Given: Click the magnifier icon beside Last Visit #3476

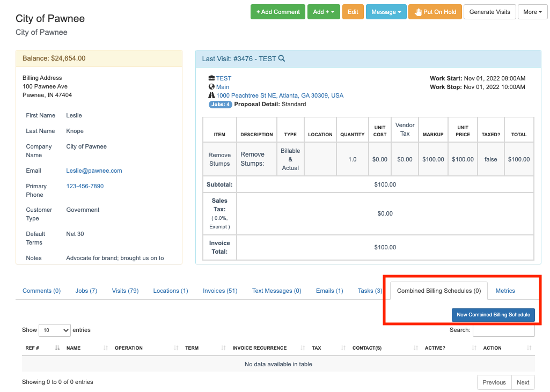Looking at the screenshot, I should pos(282,59).
